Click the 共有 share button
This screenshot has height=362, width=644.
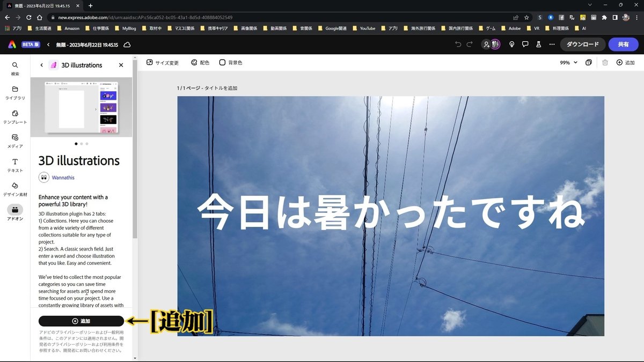pos(623,45)
